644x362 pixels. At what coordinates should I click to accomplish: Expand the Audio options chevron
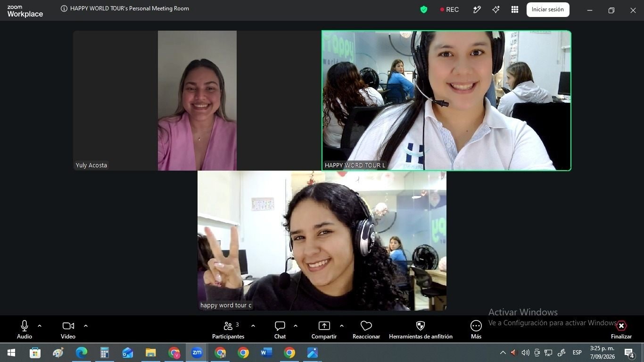40,326
